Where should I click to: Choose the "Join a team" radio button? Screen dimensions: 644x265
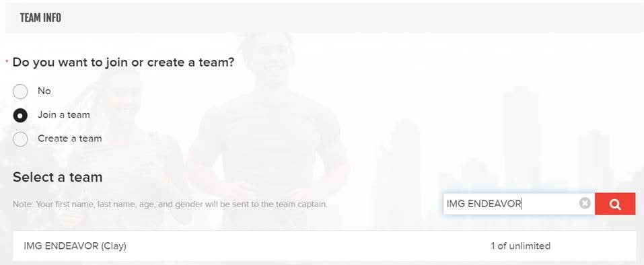20,116
